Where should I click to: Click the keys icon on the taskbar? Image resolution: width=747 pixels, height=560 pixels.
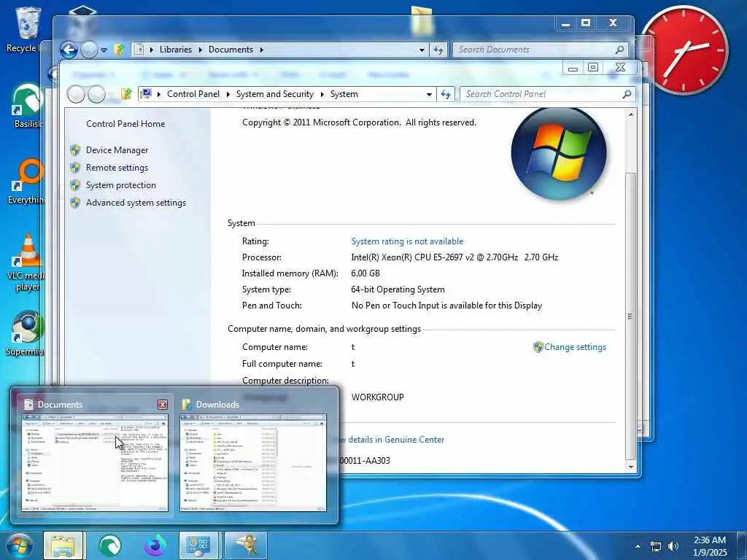click(x=246, y=545)
